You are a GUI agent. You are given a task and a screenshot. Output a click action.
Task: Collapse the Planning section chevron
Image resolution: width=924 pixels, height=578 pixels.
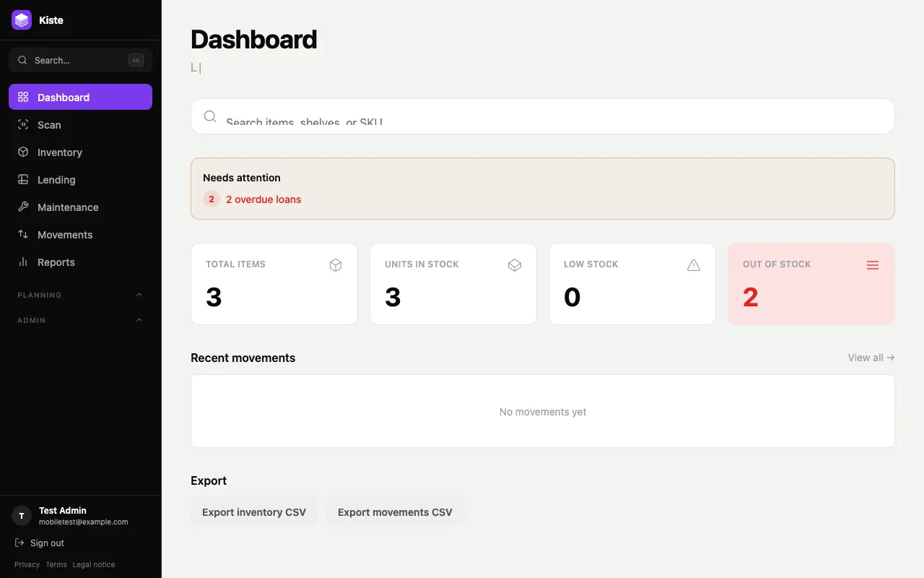[x=139, y=295]
